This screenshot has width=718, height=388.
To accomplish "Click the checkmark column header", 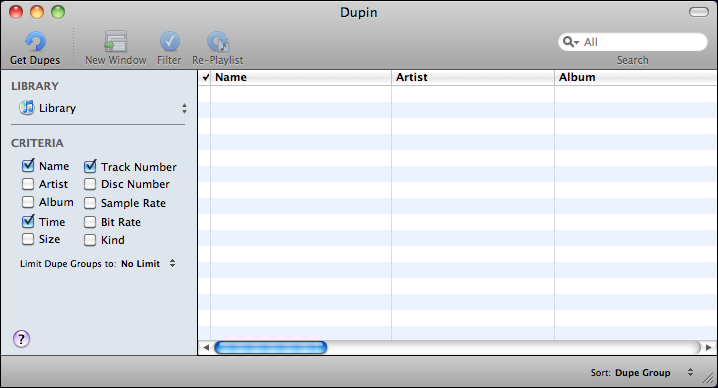I will pyautogui.click(x=205, y=77).
